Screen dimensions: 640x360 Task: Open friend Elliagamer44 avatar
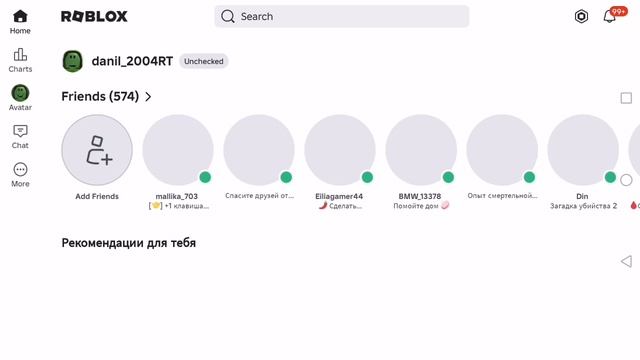(x=340, y=150)
